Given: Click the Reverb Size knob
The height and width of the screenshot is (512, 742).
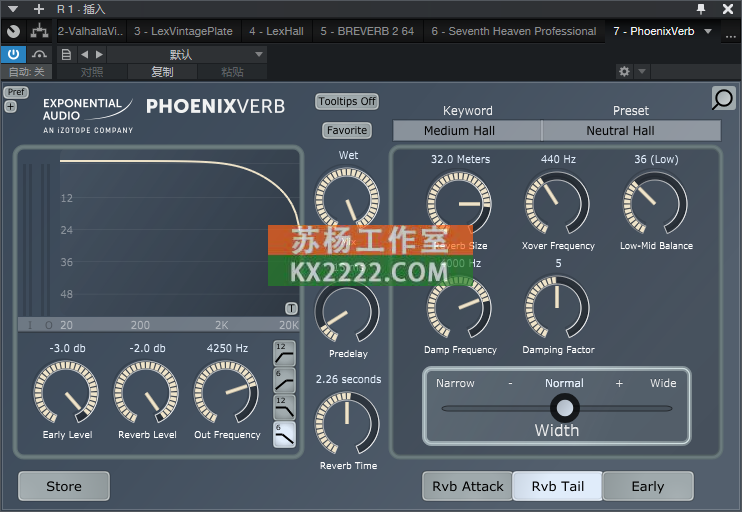Looking at the screenshot, I should tap(459, 203).
